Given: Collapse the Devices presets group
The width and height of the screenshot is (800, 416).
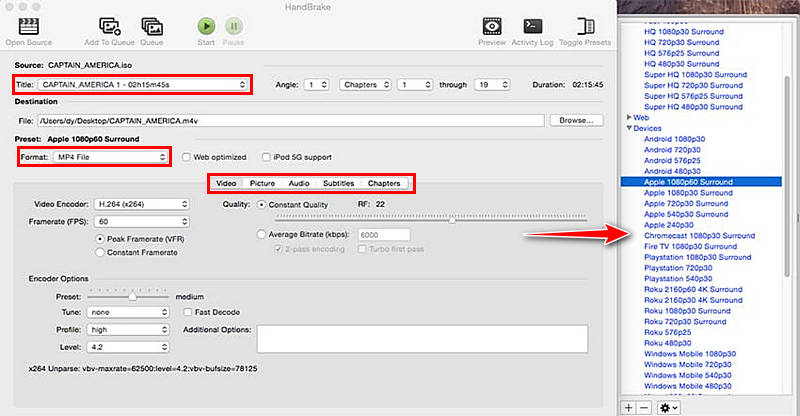Looking at the screenshot, I should point(630,128).
